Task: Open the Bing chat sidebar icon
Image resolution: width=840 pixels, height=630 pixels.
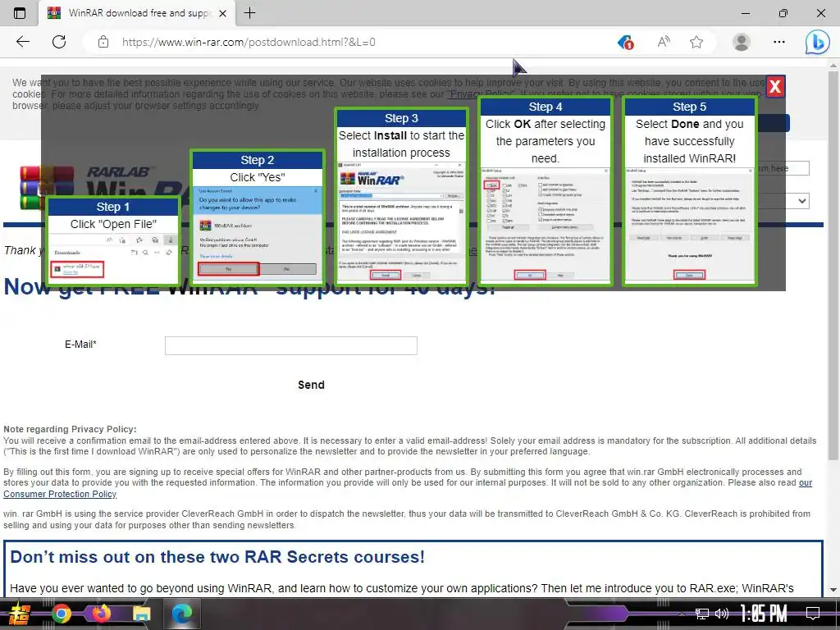Action: point(817,42)
